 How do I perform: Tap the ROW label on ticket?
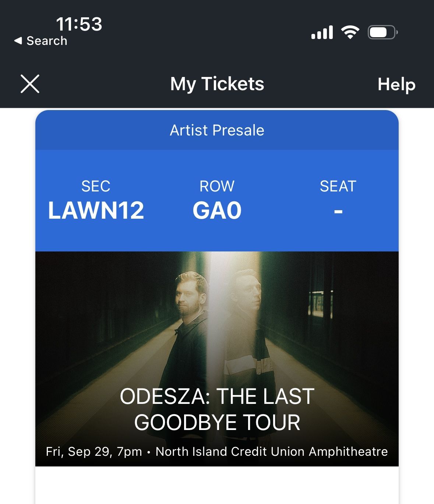[217, 186]
